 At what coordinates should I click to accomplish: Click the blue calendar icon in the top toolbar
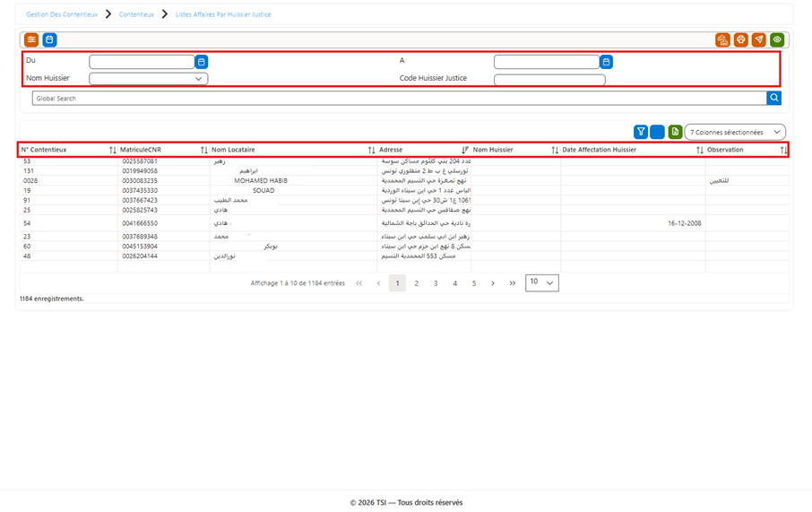tap(49, 40)
